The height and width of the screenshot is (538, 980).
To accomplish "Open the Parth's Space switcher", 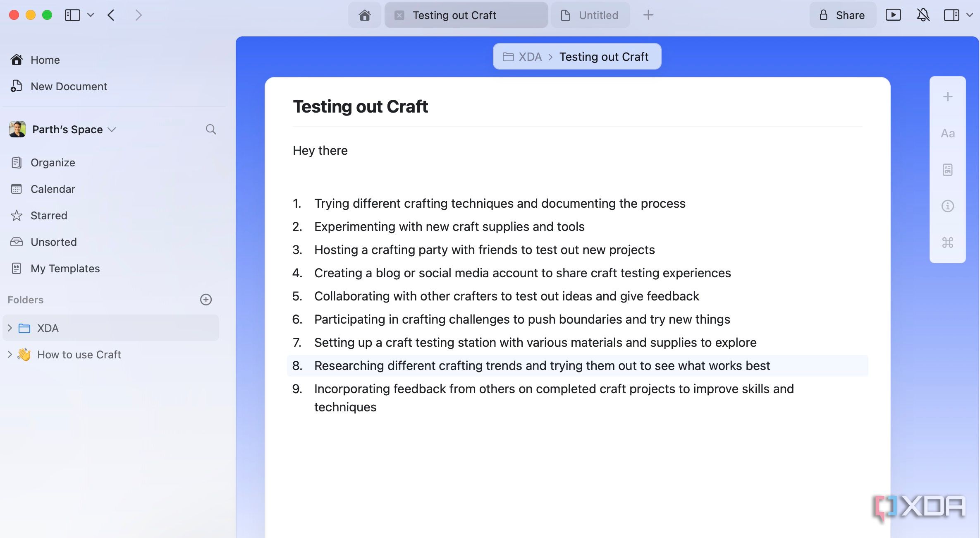I will click(x=74, y=130).
